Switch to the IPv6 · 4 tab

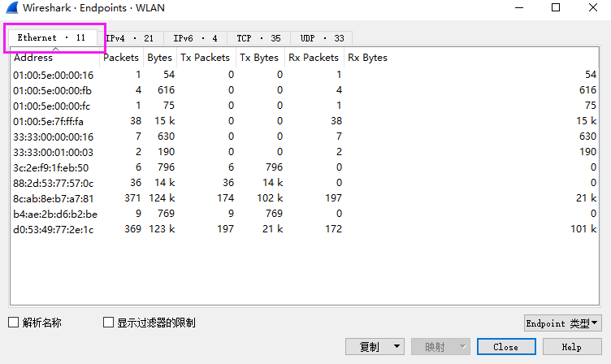click(x=195, y=38)
